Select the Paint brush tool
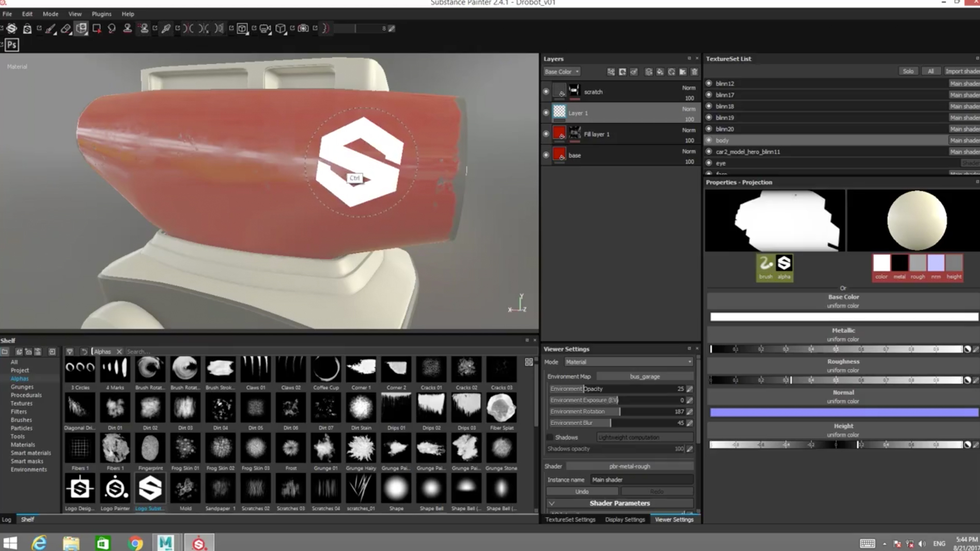Image resolution: width=980 pixels, height=551 pixels. (50, 29)
